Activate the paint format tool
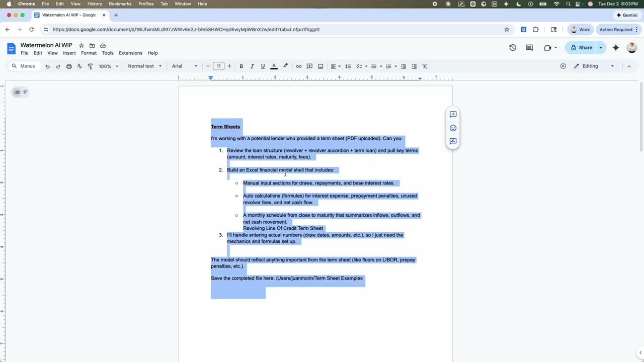This screenshot has width=644, height=362. point(90,66)
